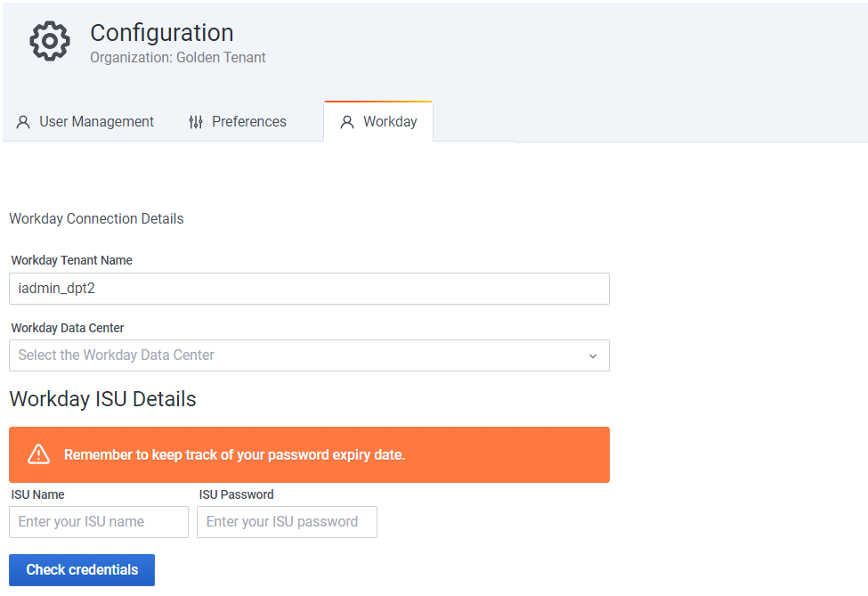The height and width of the screenshot is (596, 868).
Task: Expand the Data Center chevron arrow
Action: pyautogui.click(x=593, y=356)
